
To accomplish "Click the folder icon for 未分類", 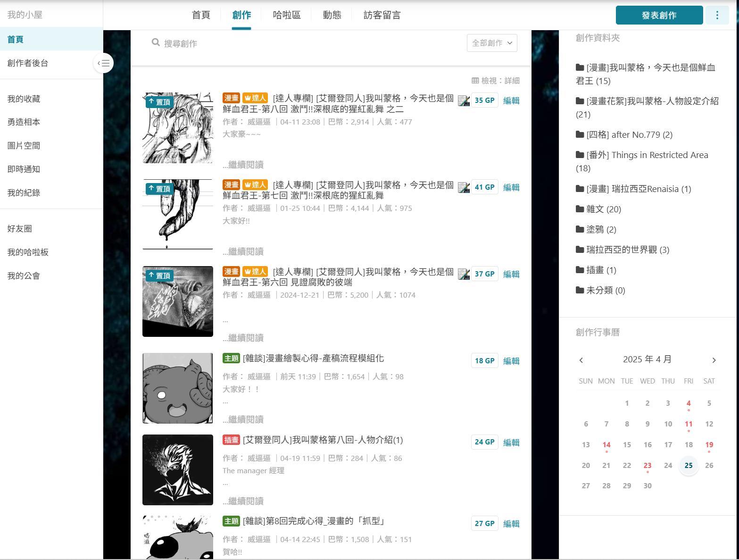I will (x=580, y=290).
